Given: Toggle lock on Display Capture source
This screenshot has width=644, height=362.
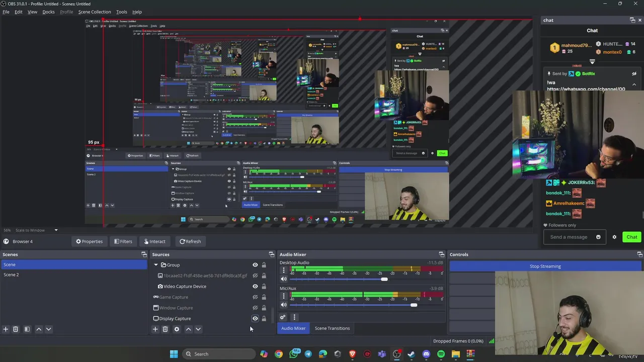Looking at the screenshot, I should click(264, 318).
